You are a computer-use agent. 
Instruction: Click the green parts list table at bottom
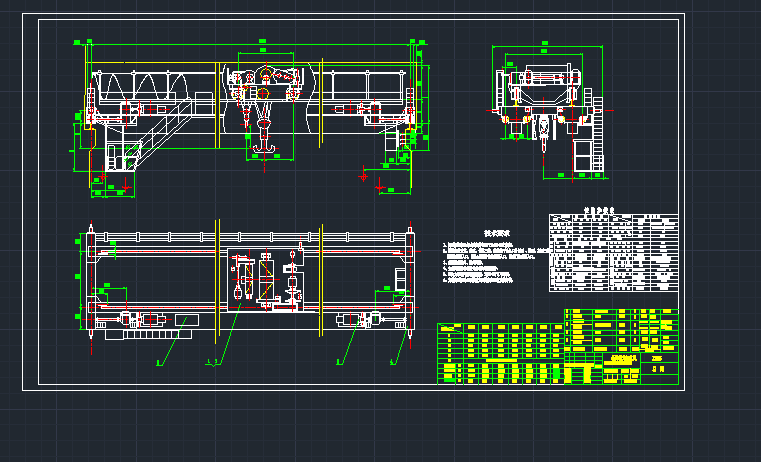500,353
